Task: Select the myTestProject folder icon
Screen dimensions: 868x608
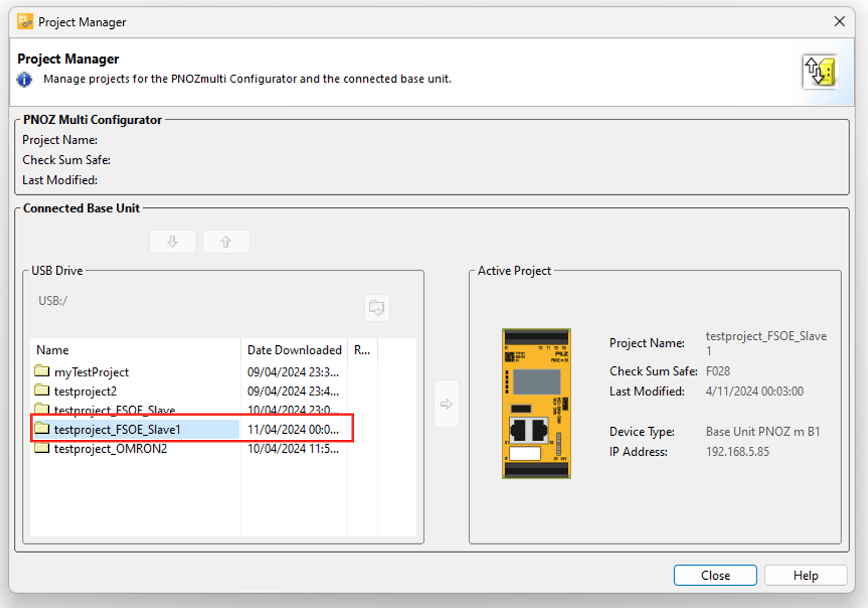Action: point(42,371)
